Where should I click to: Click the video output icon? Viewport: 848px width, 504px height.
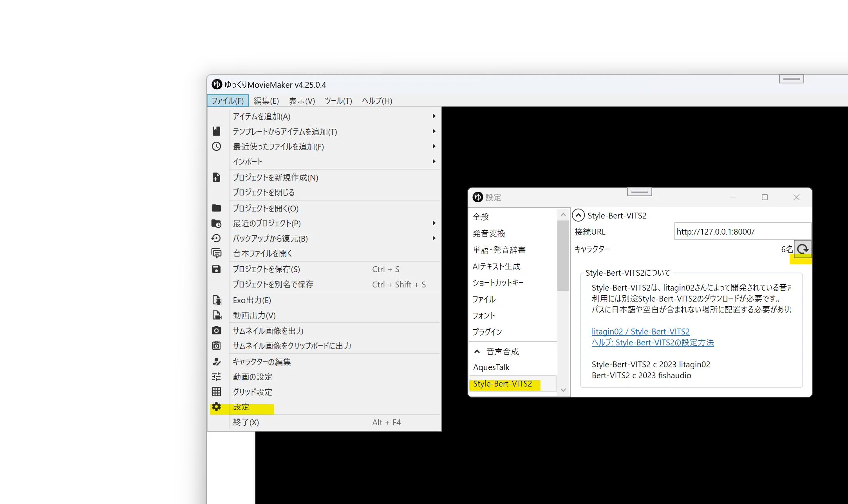217,315
